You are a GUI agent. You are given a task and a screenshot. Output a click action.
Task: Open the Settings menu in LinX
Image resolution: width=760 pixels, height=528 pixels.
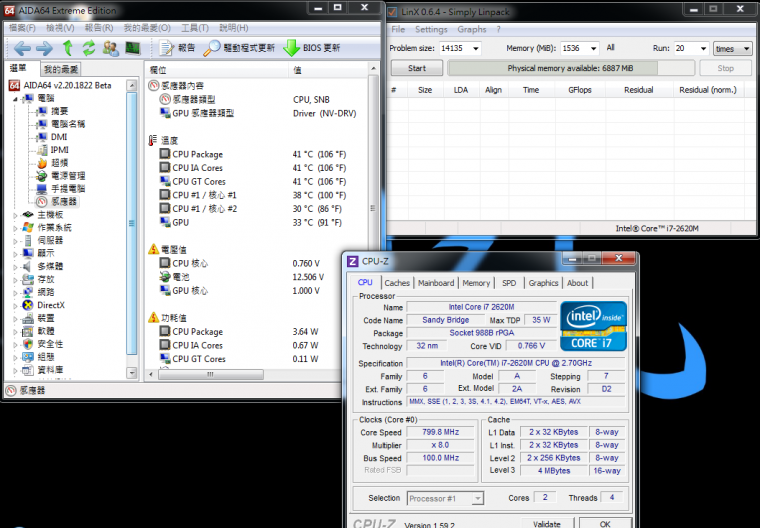coord(431,30)
